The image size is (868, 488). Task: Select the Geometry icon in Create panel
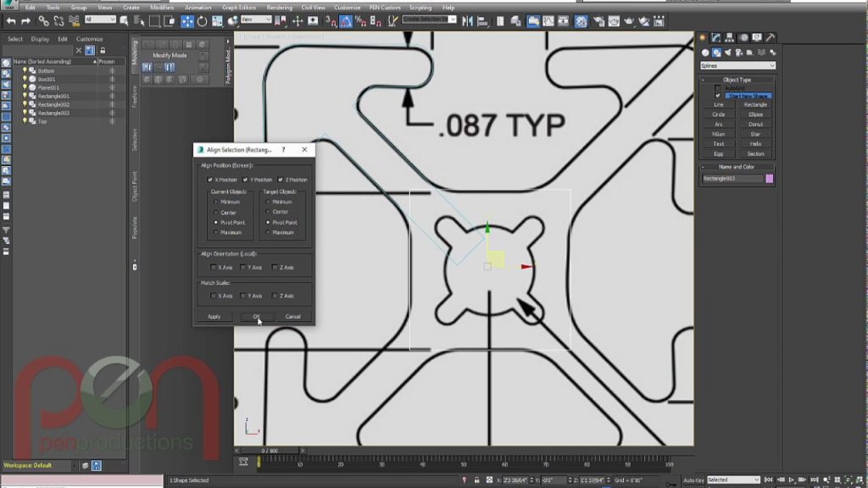704,51
